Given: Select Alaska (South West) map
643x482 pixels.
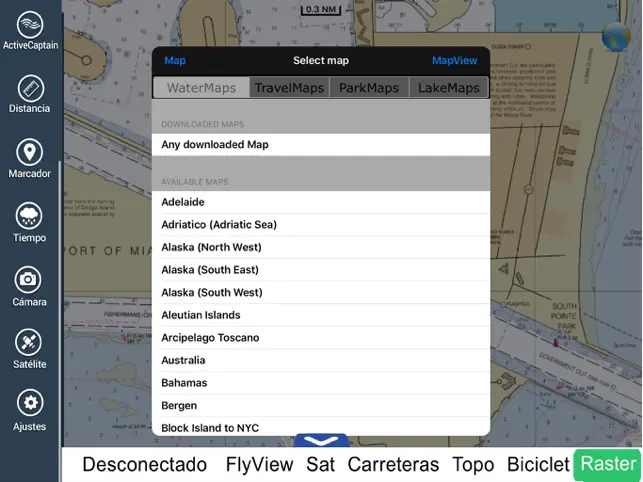Looking at the screenshot, I should coord(321,292).
